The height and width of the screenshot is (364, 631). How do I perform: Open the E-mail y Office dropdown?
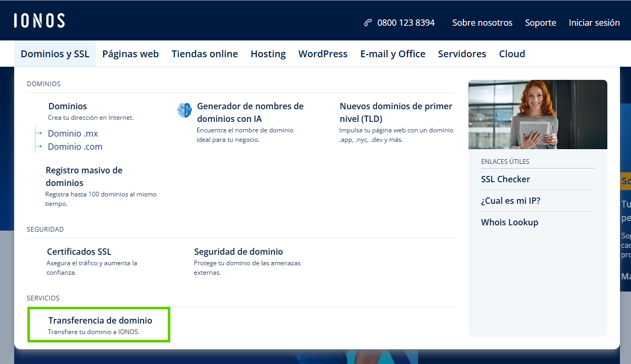(393, 53)
